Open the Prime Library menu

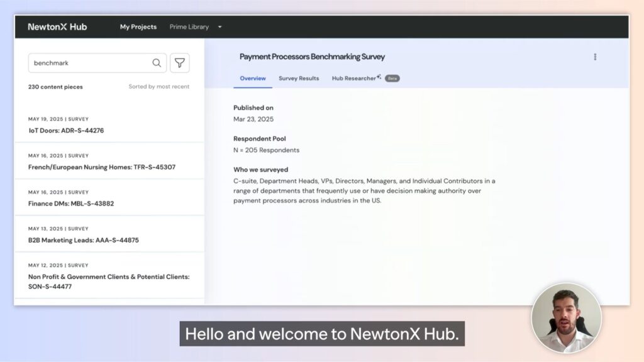point(189,27)
